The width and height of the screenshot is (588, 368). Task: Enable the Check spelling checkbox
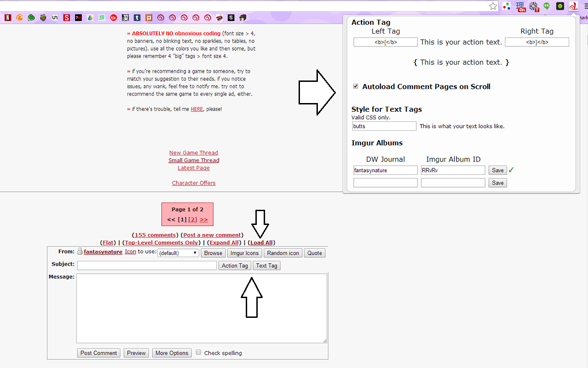198,352
